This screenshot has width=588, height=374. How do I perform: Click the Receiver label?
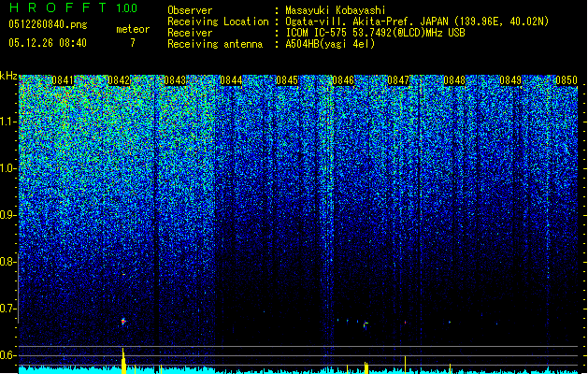pyautogui.click(x=190, y=33)
